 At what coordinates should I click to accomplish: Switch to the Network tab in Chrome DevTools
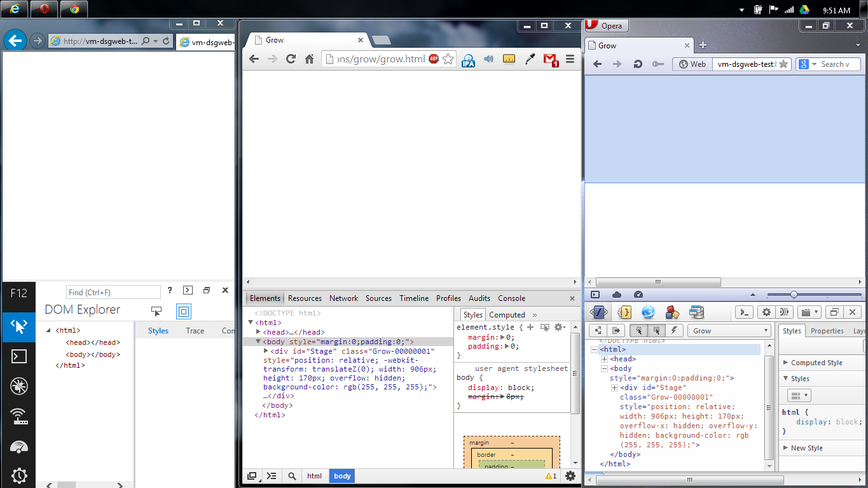click(343, 298)
